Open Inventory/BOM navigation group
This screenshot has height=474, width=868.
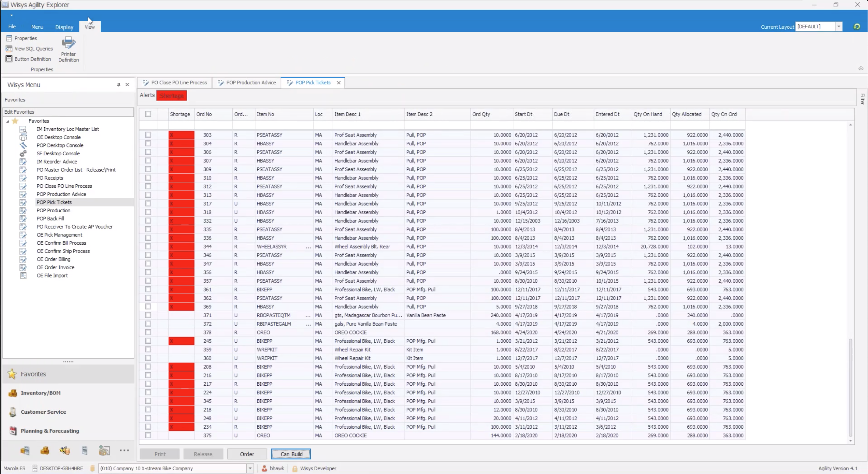click(41, 393)
